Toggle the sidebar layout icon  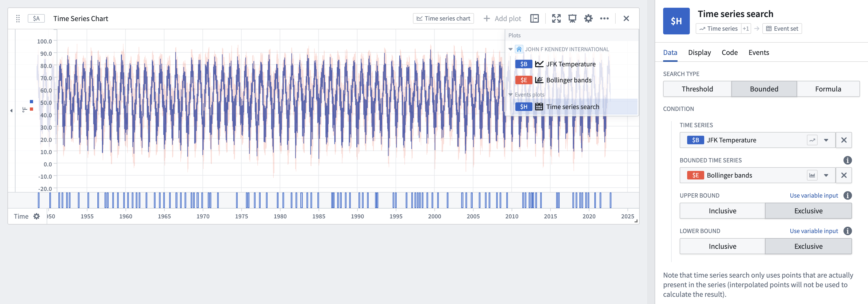[x=534, y=19]
